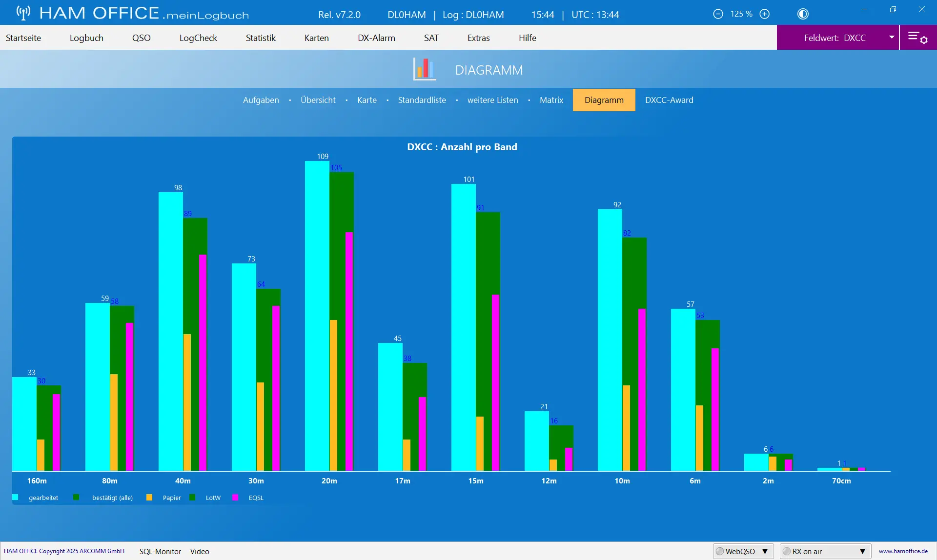Toggle the RX on air indicator

tap(787, 551)
